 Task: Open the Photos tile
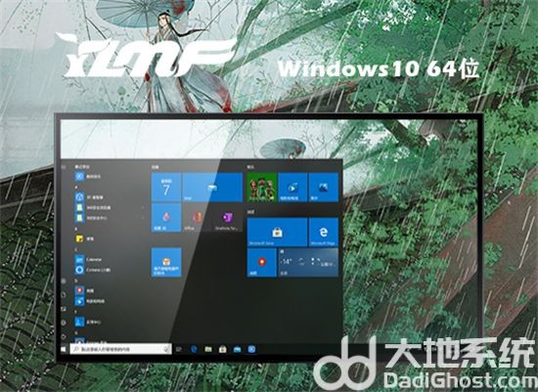tap(324, 188)
